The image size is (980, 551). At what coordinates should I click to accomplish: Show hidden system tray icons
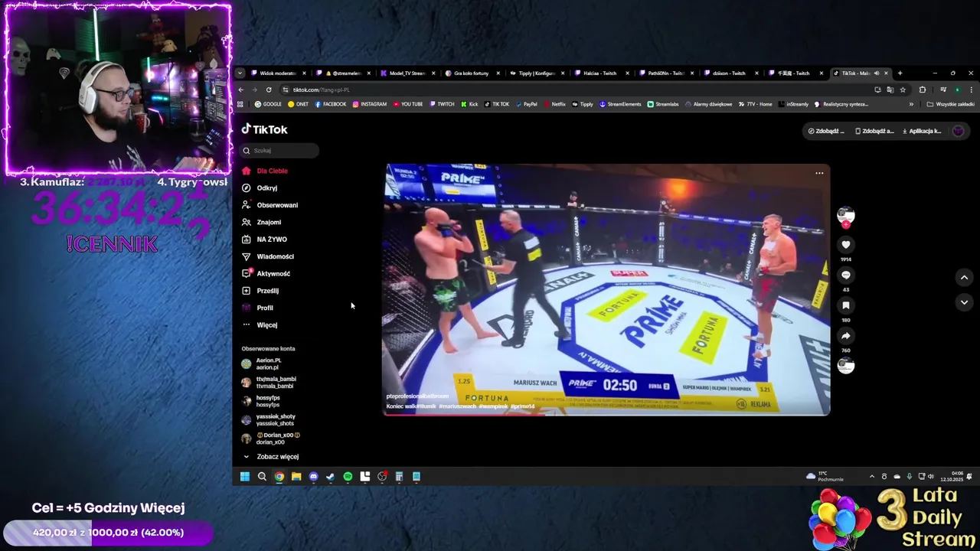point(871,477)
